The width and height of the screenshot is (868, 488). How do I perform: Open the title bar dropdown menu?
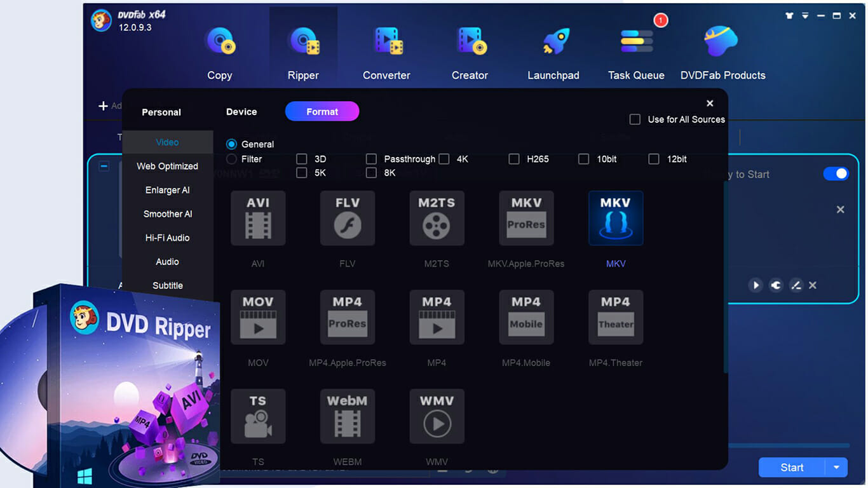click(804, 15)
